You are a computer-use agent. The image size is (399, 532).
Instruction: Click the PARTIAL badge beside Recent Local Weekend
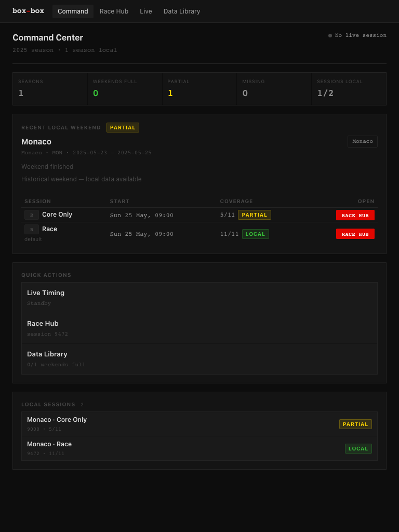pyautogui.click(x=123, y=128)
